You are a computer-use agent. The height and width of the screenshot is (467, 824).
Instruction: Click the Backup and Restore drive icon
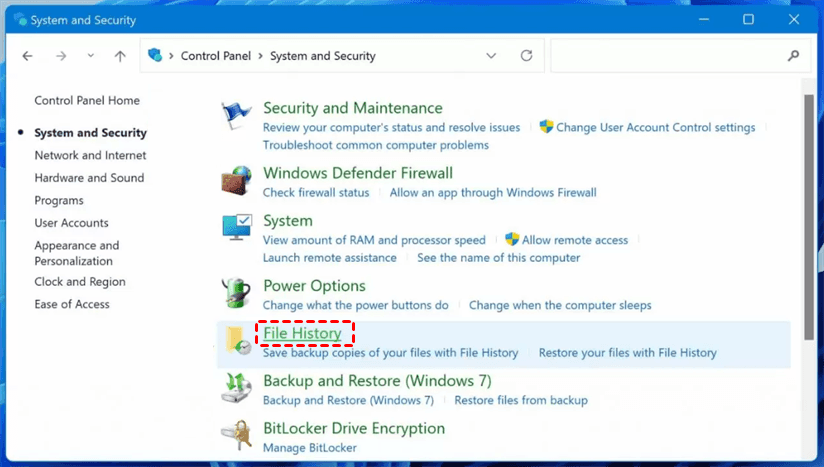coord(236,388)
